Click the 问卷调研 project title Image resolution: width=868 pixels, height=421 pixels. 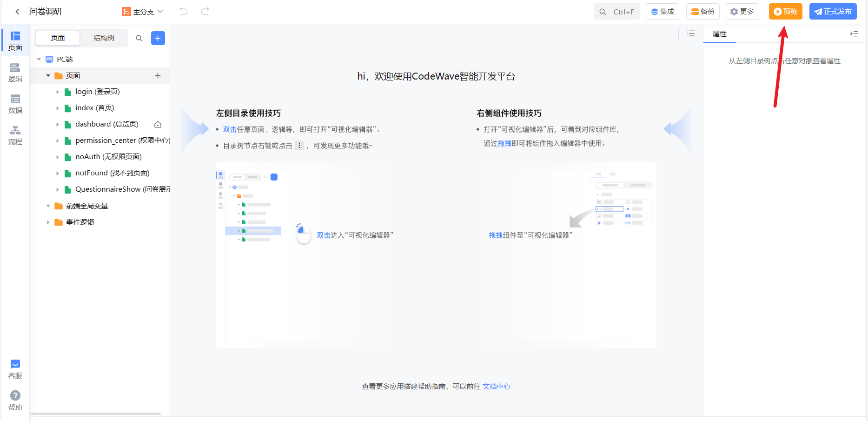(x=46, y=12)
